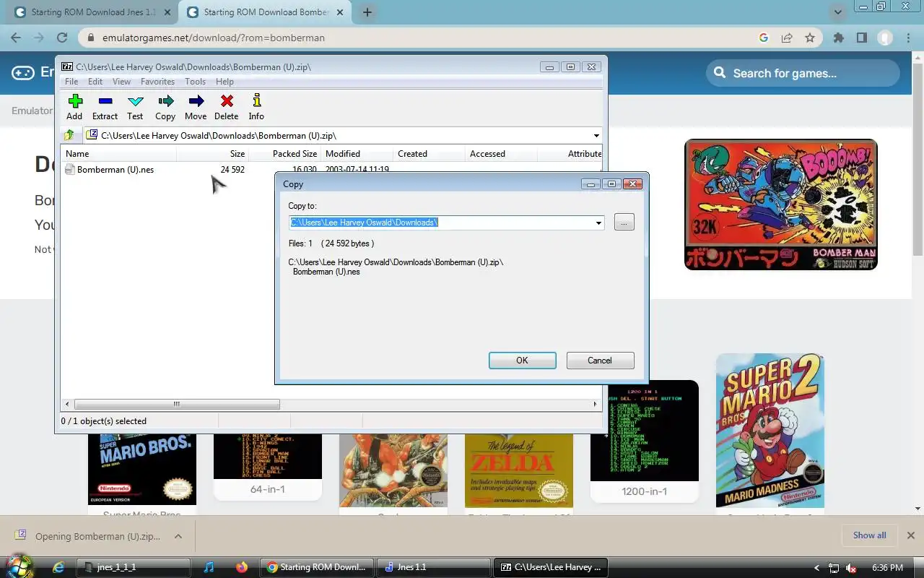Click the share icon in Chrome's address bar
The image size is (924, 578).
tap(787, 38)
